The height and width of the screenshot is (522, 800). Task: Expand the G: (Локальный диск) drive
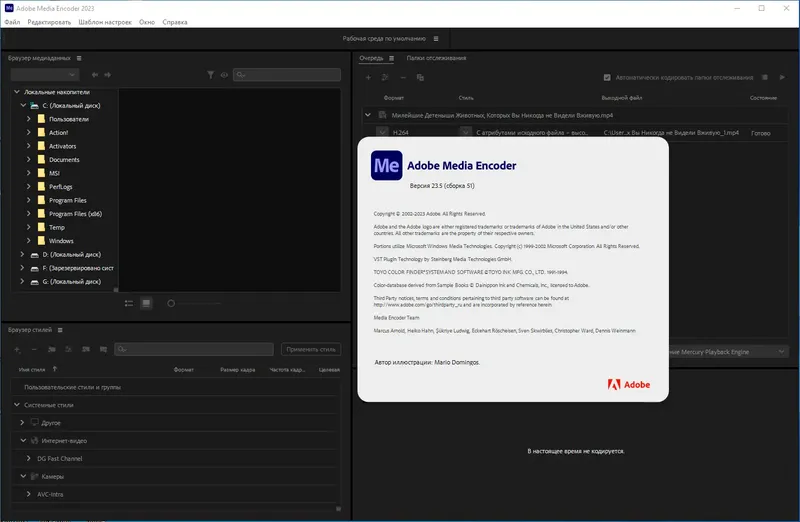22,281
